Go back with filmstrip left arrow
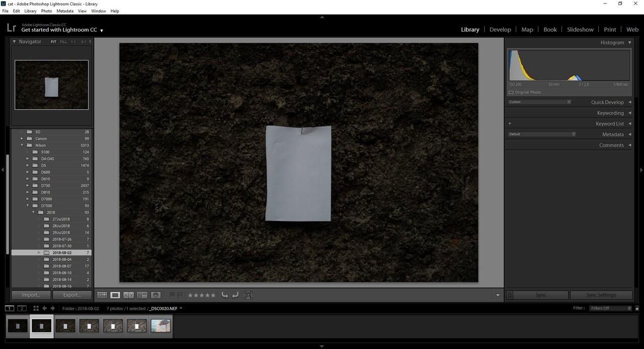Screen dimensions: 644x349 pos(45,308)
